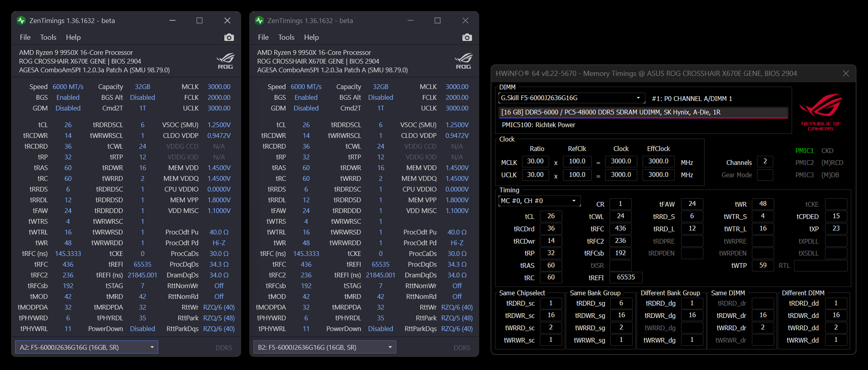868x370 pixels.
Task: Click the tFAW value field 24 in HWiNFO
Action: 692,204
